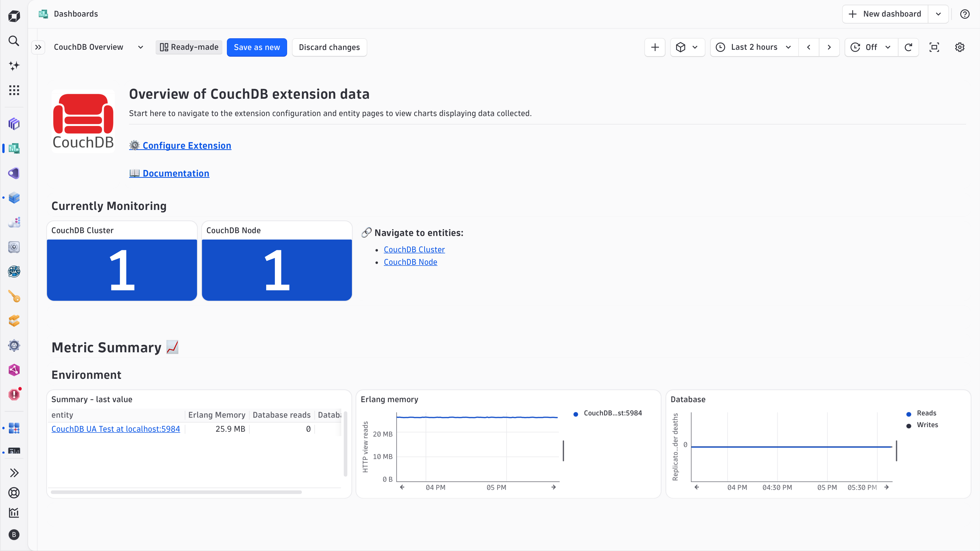Screen dimensions: 980x551
Task: Open the golden key app icon
Action: [14, 296]
